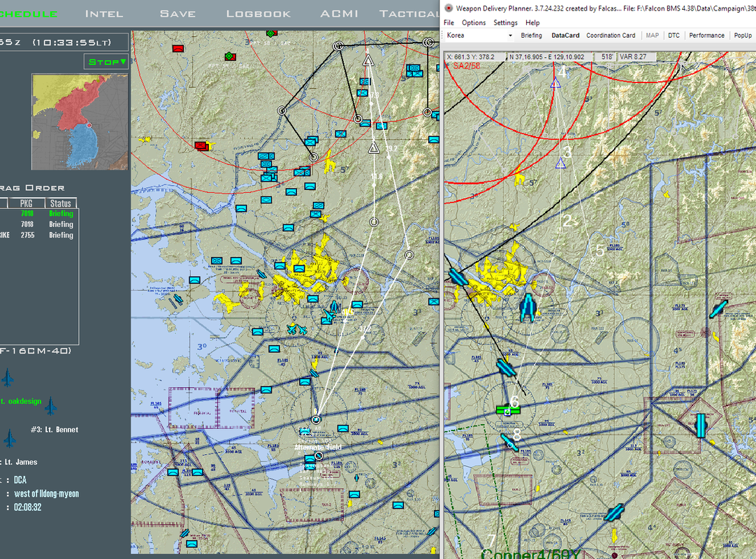Select blue triangle waypoint 3 in WDP map
The width and height of the screenshot is (756, 559).
[560, 164]
